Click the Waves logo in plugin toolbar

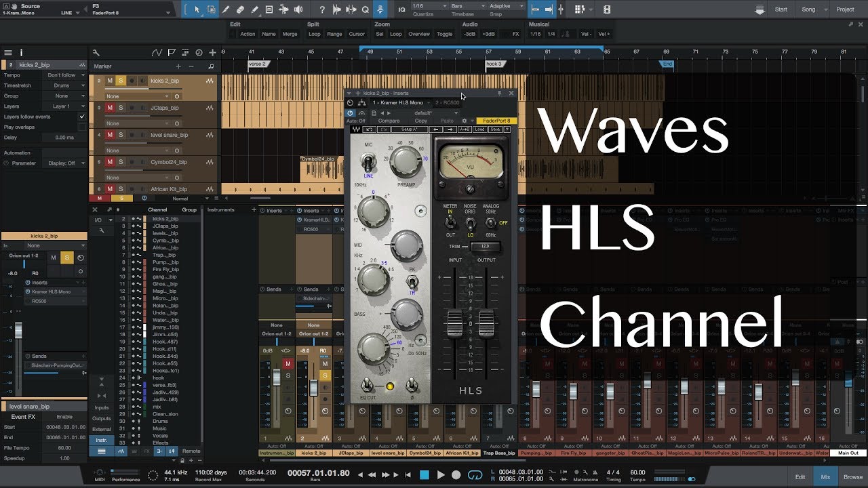pos(355,129)
